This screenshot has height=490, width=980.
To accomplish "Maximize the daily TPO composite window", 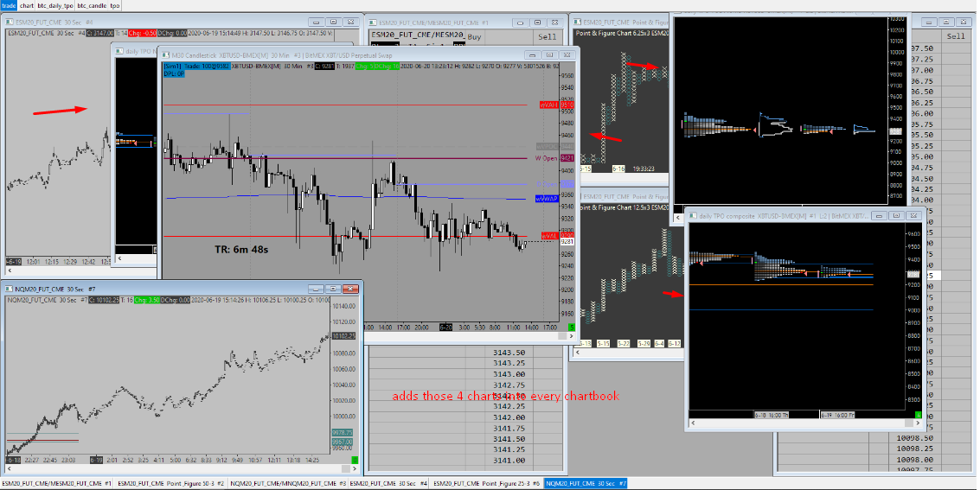I will (x=896, y=216).
